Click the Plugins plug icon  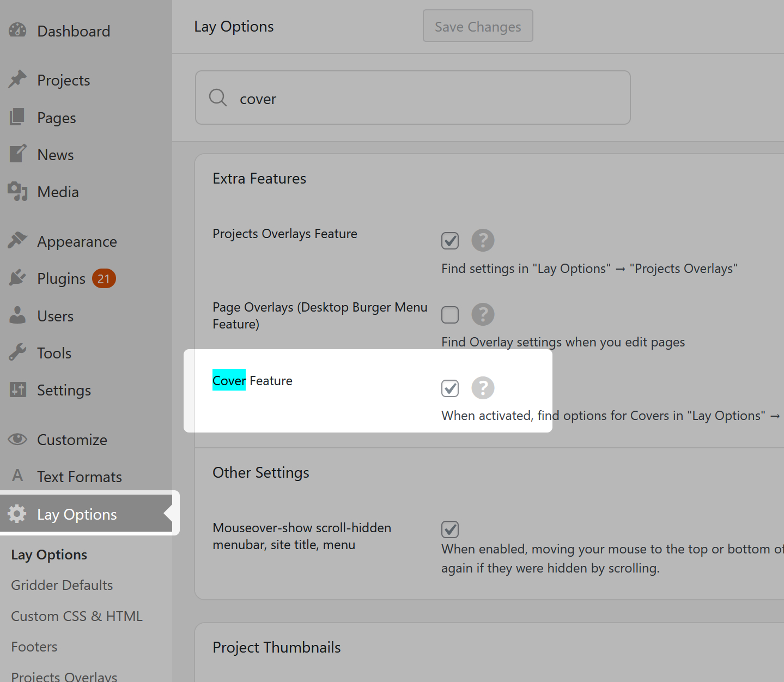tap(17, 278)
